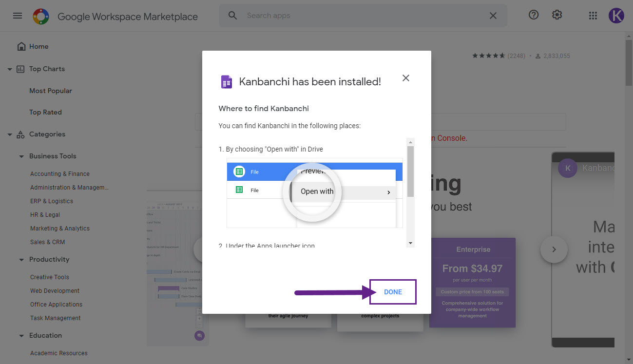
Task: Open the account avatar labeled K
Action: coord(616,16)
